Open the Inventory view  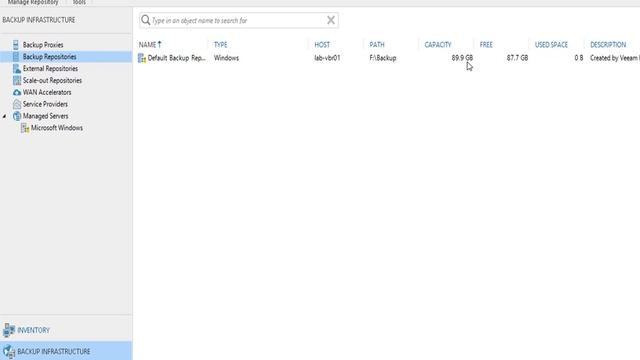pyautogui.click(x=33, y=330)
